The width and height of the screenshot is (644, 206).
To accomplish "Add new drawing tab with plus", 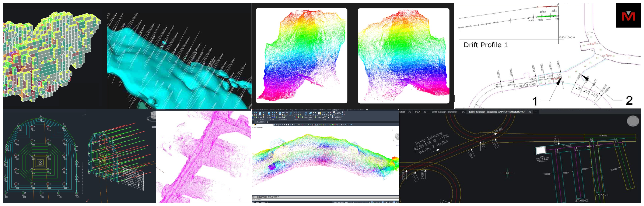I will [x=536, y=112].
